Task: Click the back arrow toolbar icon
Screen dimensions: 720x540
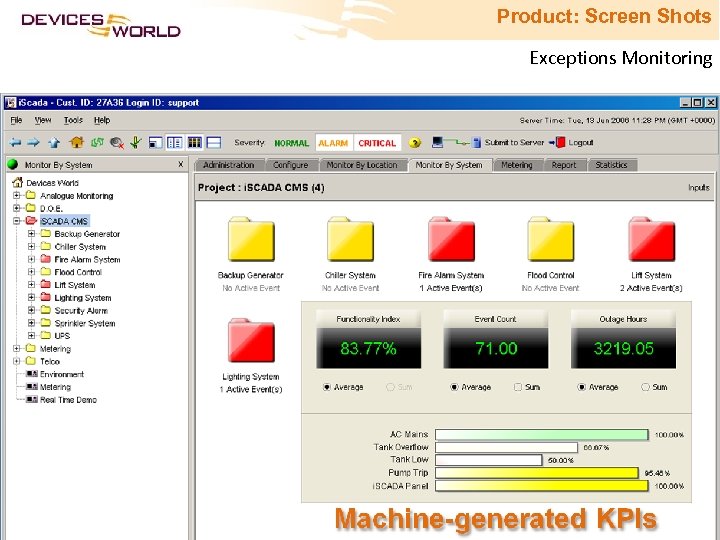Action: coord(15,143)
